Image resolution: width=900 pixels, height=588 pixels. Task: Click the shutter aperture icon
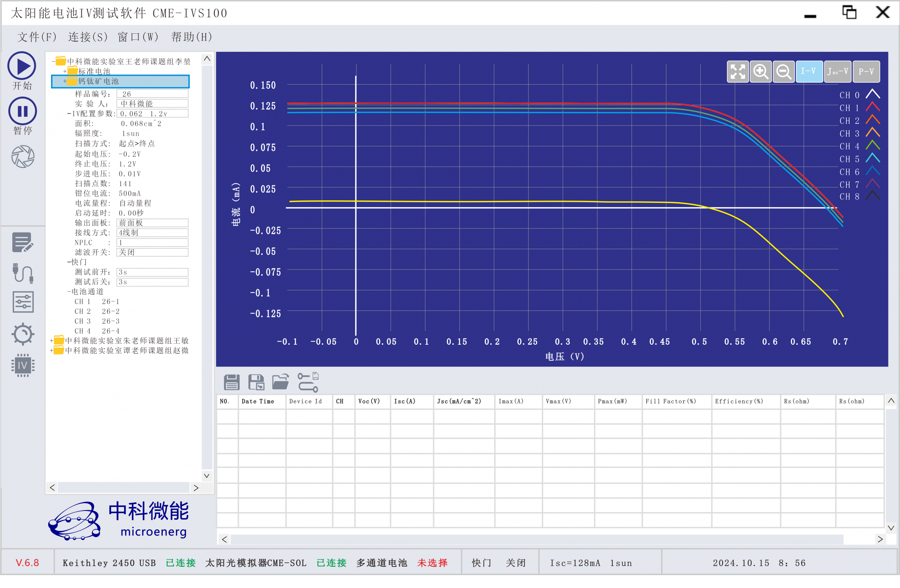(23, 157)
